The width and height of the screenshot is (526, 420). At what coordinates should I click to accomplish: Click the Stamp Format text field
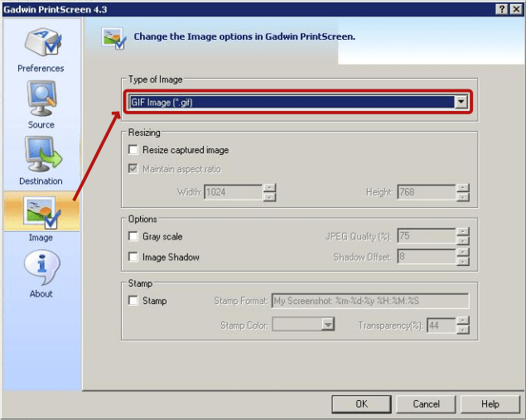pos(370,301)
